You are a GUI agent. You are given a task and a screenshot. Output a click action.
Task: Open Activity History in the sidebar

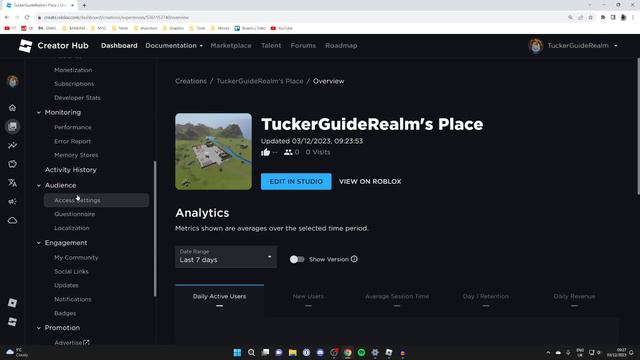pos(71,170)
